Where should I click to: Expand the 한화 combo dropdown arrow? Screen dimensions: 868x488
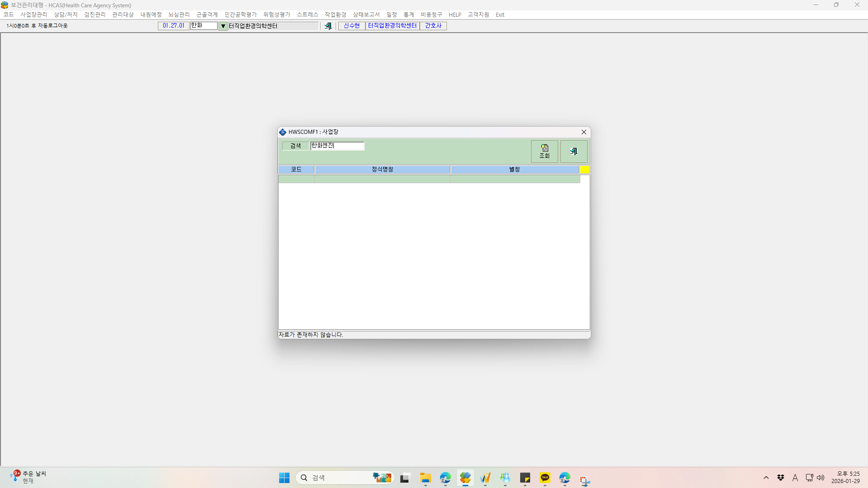click(223, 26)
